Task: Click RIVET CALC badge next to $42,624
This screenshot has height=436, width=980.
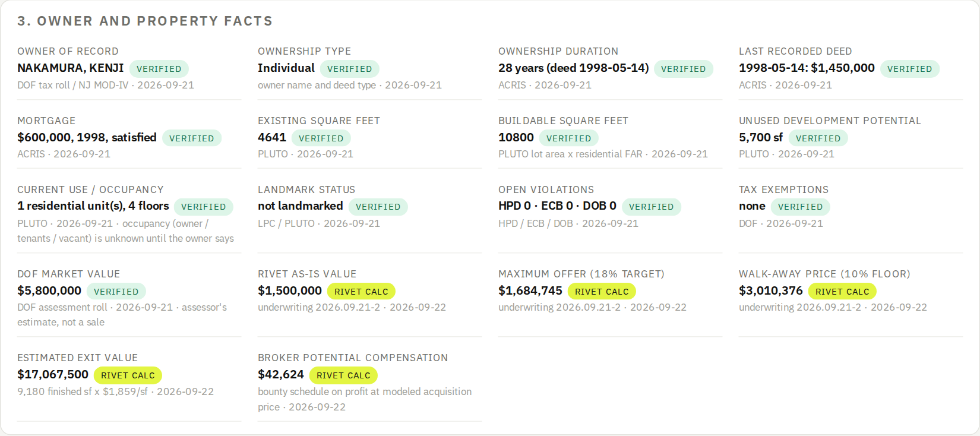Action: (343, 375)
